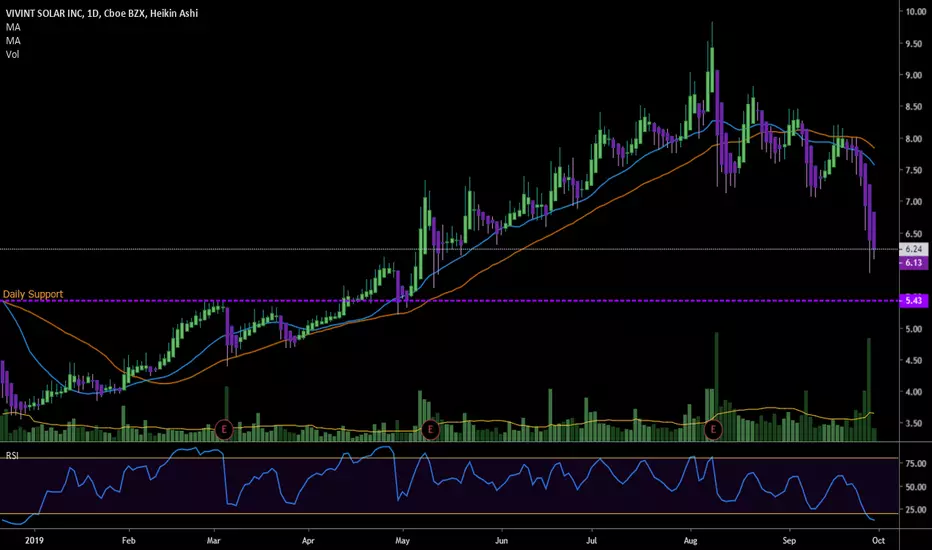This screenshot has width=932, height=550.
Task: Click the 4.00 price axis label
Action: pyautogui.click(x=914, y=392)
